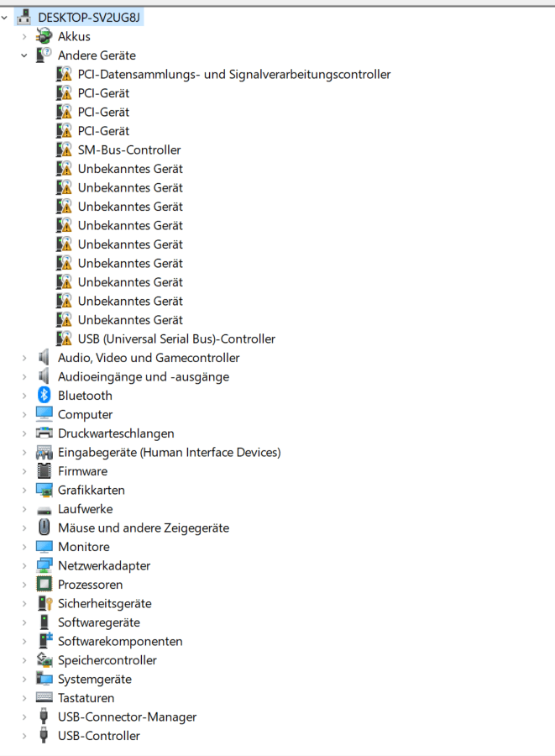
Task: Click the Akkus battery icon
Action: click(44, 36)
